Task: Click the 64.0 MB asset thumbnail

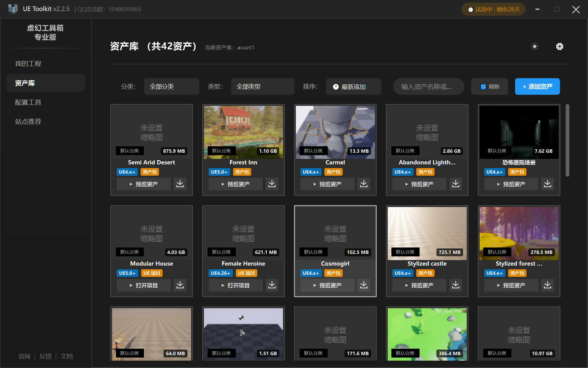Action: (x=152, y=334)
